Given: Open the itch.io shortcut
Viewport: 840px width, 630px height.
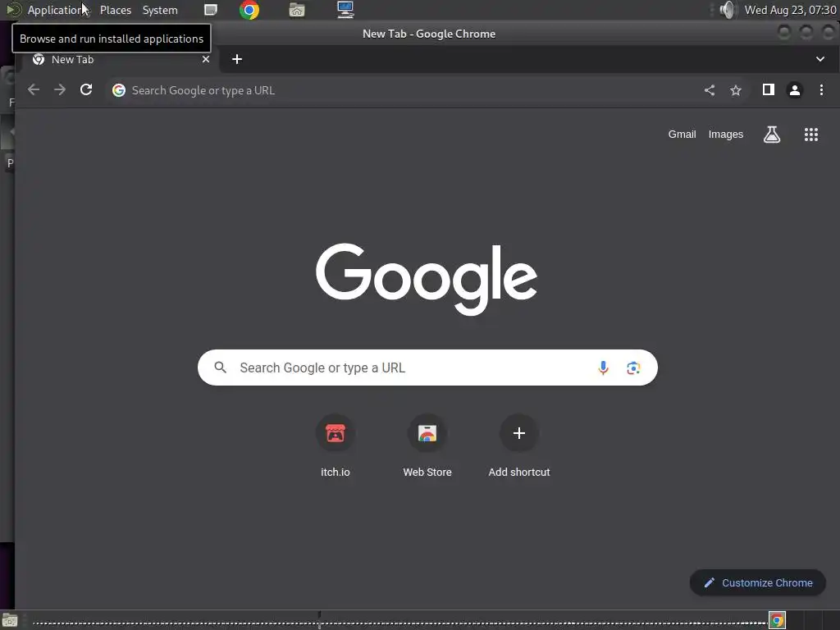Looking at the screenshot, I should click(x=336, y=445).
